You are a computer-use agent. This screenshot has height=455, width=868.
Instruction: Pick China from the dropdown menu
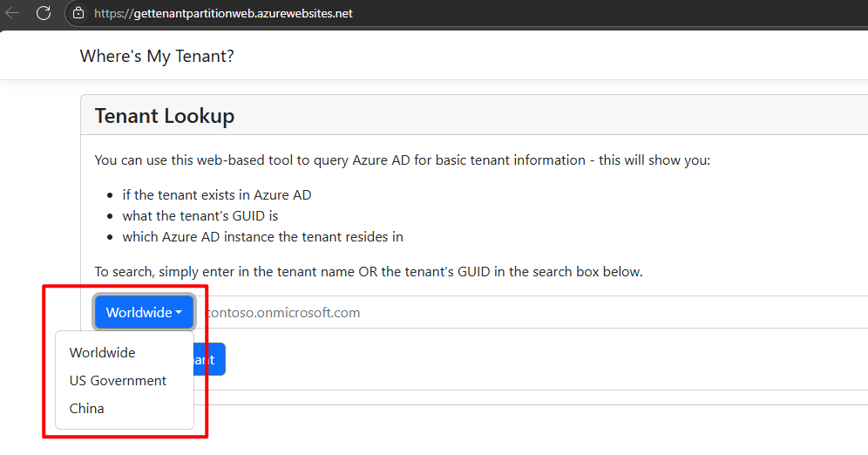(87, 409)
